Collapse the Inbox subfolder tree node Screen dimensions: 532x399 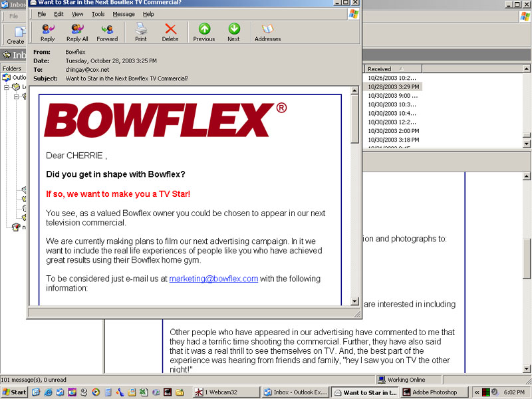[x=17, y=96]
